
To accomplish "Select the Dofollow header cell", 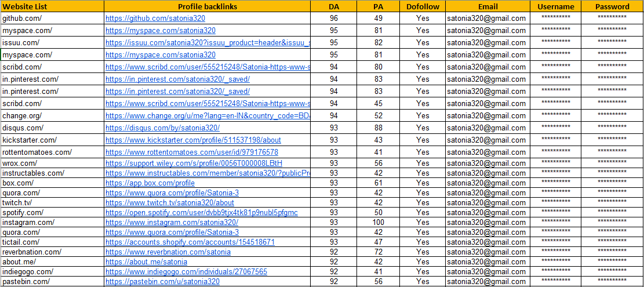I will [423, 6].
